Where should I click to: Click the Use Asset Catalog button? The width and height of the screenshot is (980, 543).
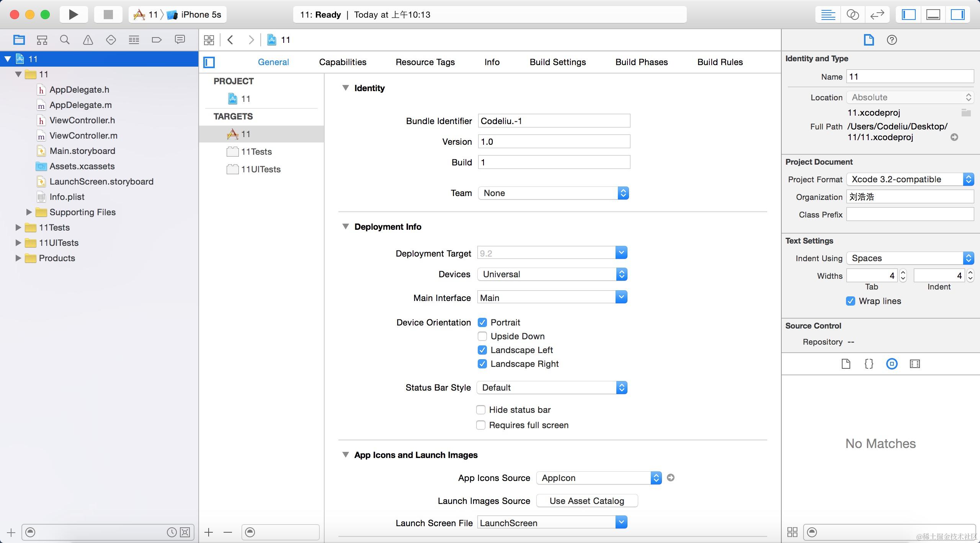(x=586, y=501)
